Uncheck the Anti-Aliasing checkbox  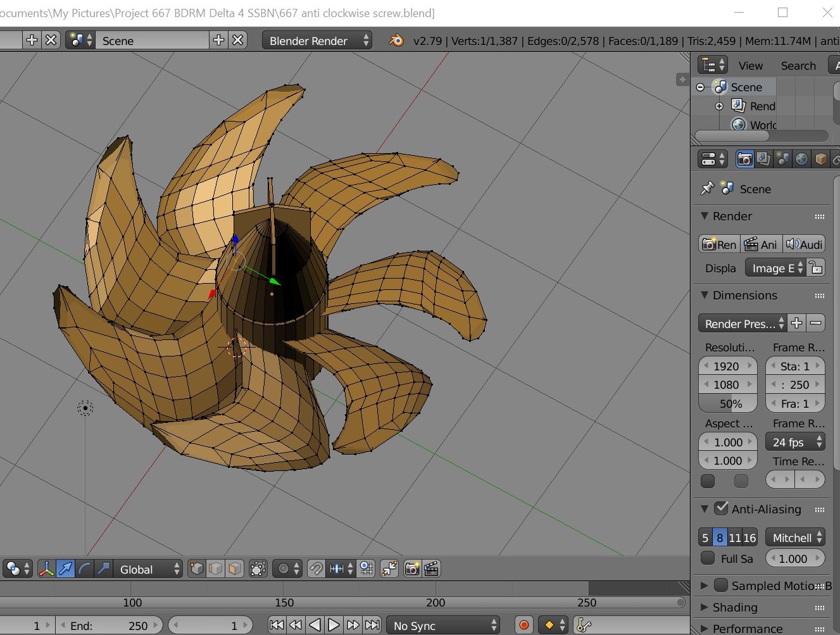pyautogui.click(x=721, y=508)
